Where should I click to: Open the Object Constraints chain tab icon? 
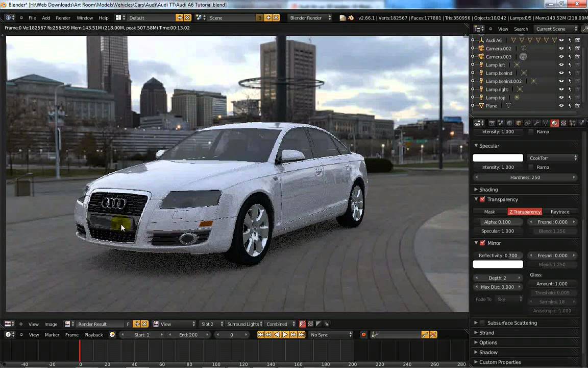pyautogui.click(x=528, y=123)
